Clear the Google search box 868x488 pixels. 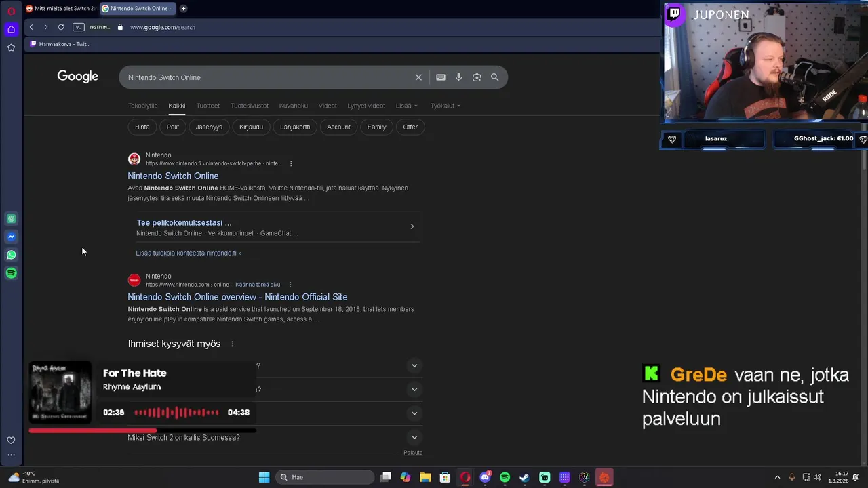tap(418, 77)
